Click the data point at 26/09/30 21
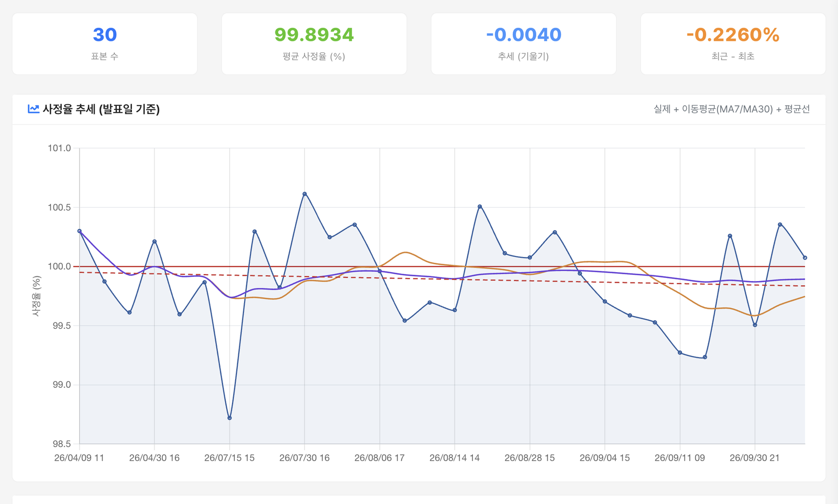838x504 pixels. pos(755,325)
